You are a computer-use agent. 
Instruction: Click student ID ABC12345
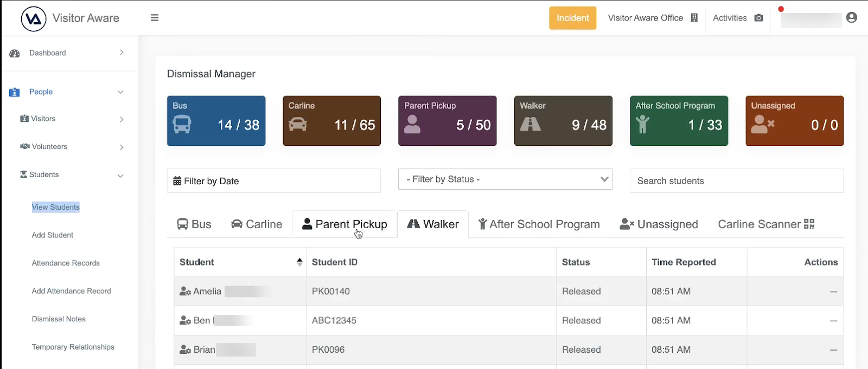coord(334,321)
